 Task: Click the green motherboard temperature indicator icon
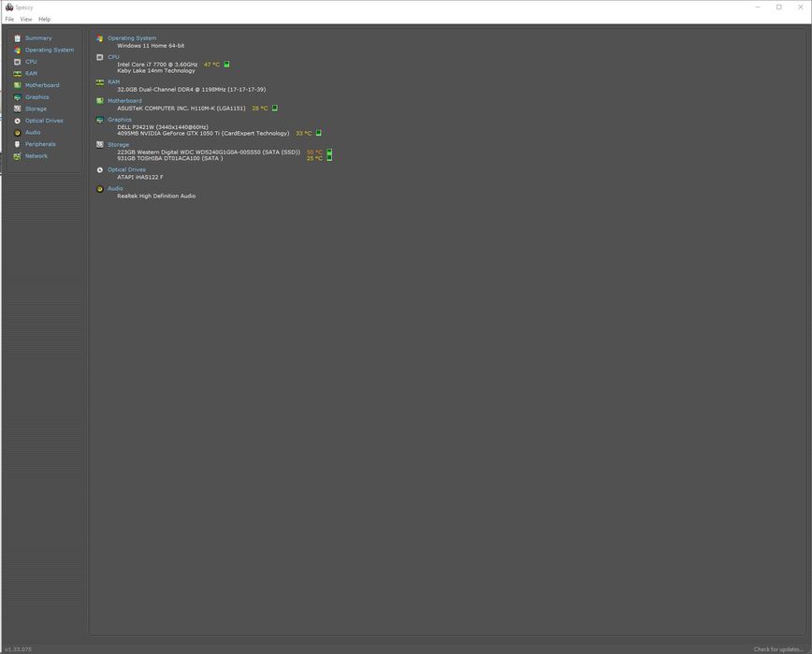point(274,109)
